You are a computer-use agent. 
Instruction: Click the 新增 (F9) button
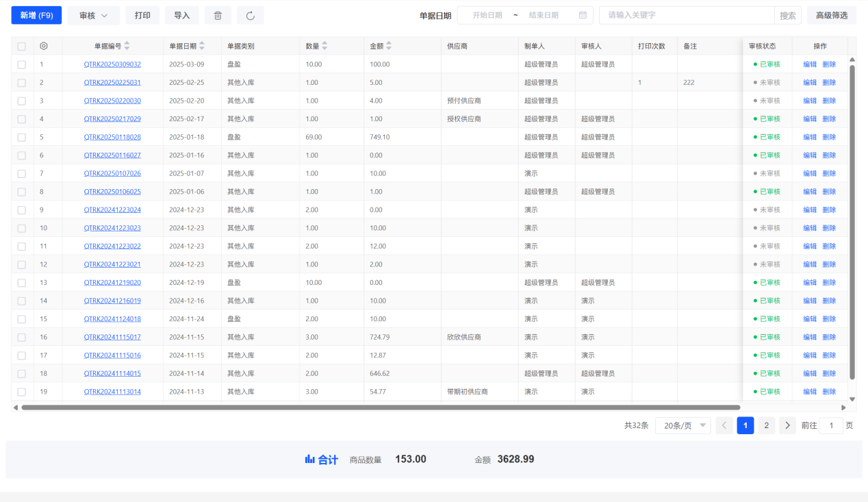[36, 15]
